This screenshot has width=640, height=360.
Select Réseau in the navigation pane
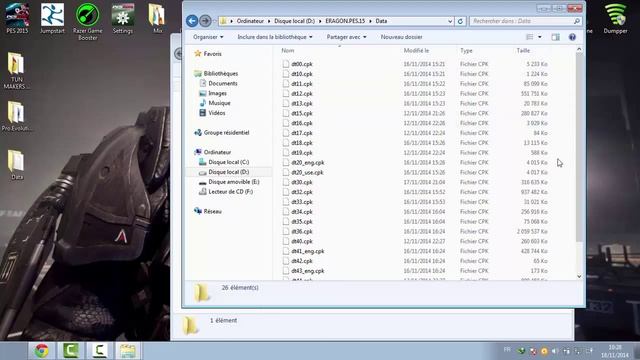tap(208, 211)
